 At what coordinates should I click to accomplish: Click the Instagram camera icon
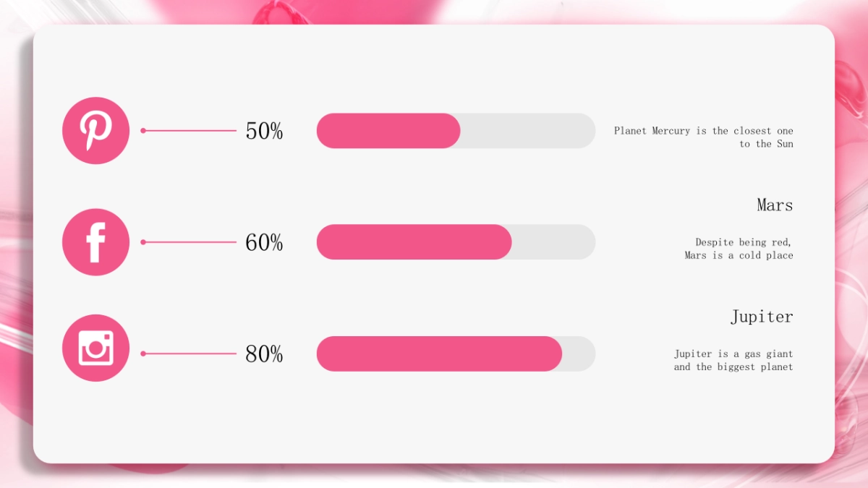95,348
